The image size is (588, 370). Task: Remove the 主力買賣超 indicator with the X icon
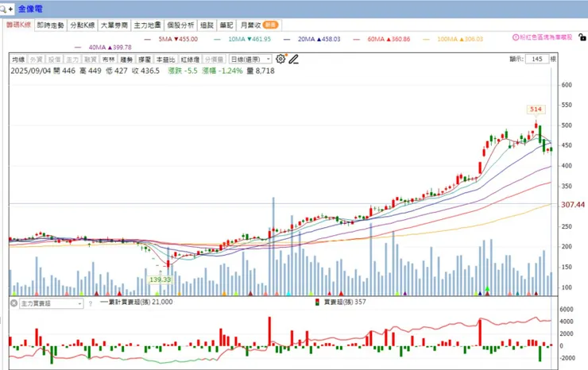point(14,303)
